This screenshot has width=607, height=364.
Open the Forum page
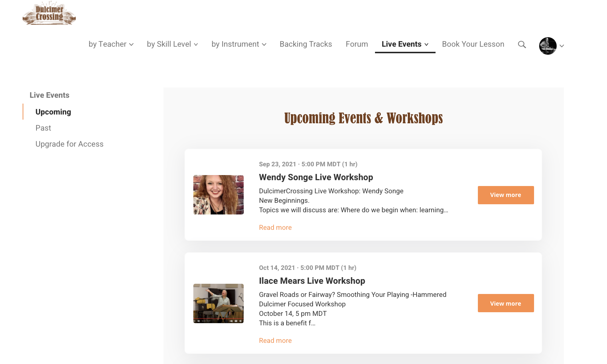tap(357, 44)
